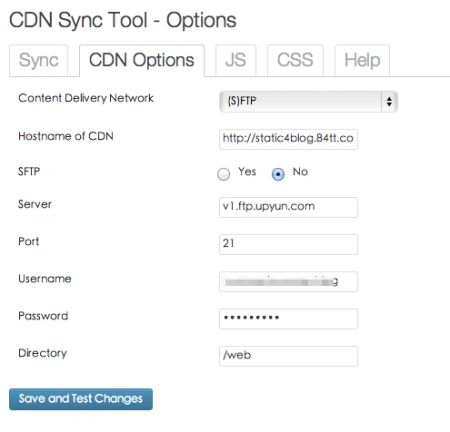This screenshot has height=432, width=450.
Task: Click the No label beside SFTP
Action: click(x=300, y=172)
